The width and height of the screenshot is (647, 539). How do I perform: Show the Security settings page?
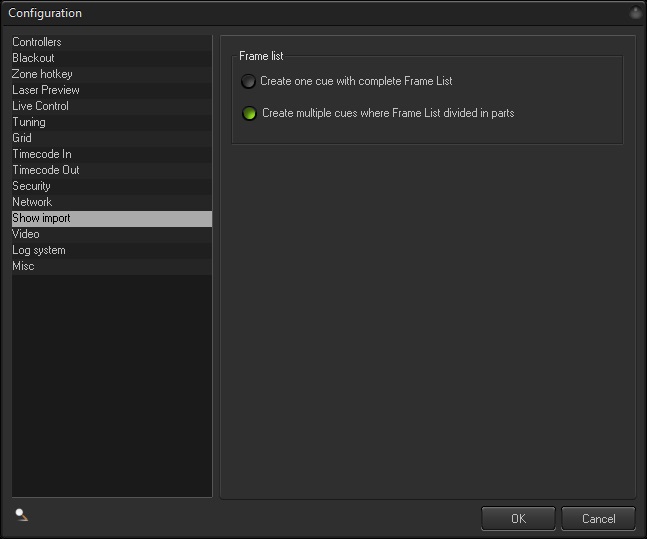(x=32, y=186)
